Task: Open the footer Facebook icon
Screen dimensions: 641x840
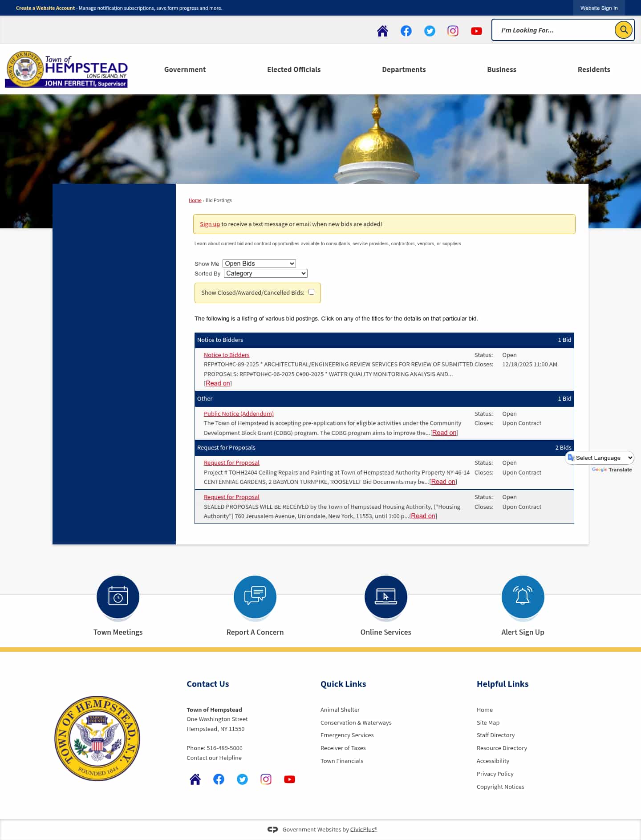Action: pyautogui.click(x=219, y=779)
